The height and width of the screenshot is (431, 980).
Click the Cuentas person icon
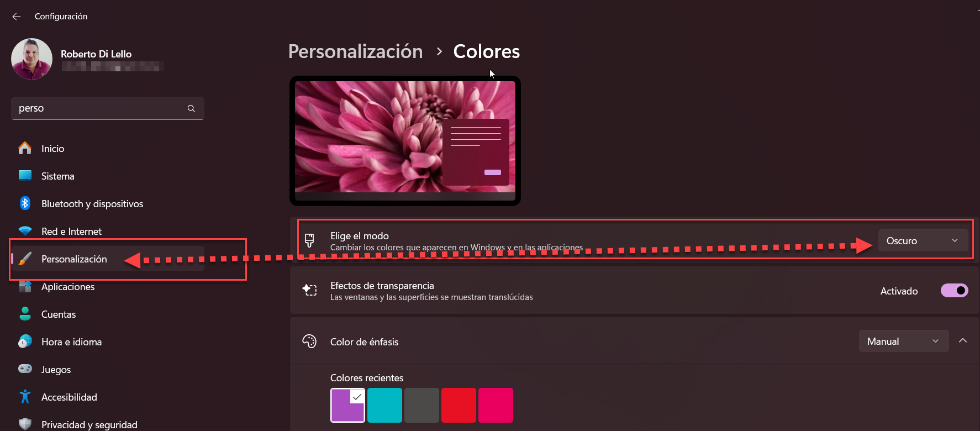25,314
